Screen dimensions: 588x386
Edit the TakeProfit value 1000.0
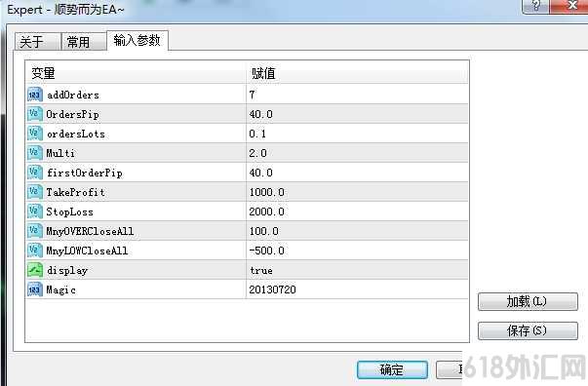pos(357,192)
